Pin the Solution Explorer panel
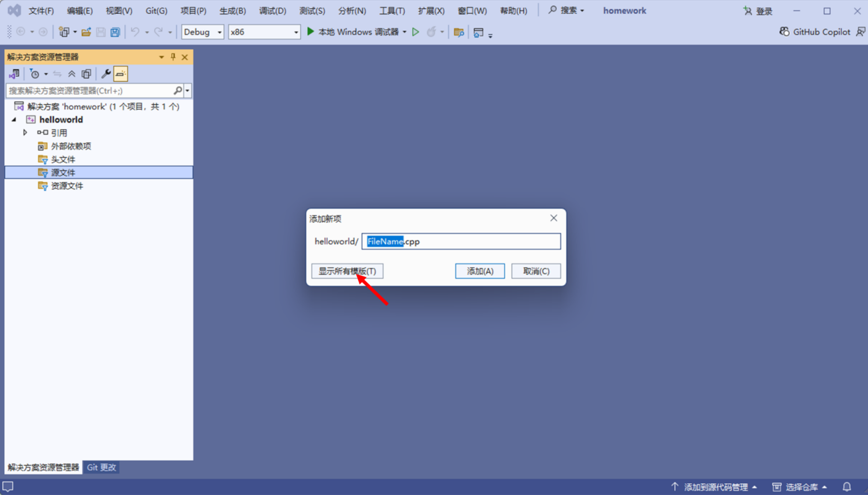 [173, 57]
